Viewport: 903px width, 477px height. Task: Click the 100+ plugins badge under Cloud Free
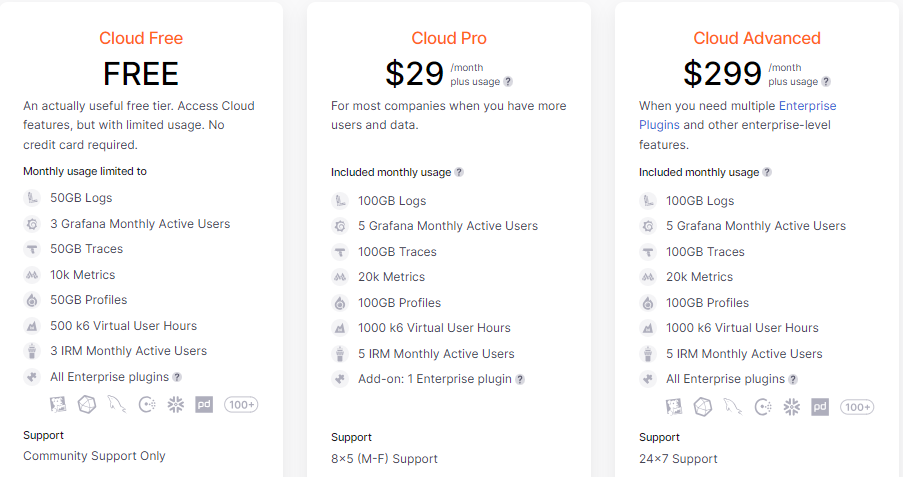[x=241, y=405]
